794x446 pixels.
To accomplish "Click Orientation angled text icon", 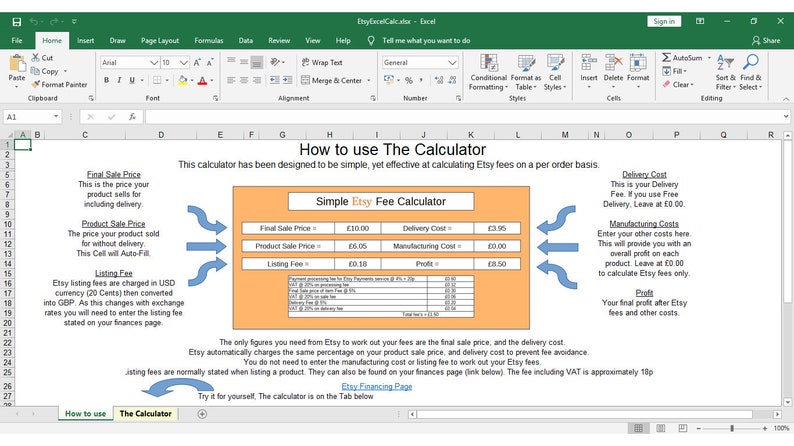I will [x=275, y=62].
